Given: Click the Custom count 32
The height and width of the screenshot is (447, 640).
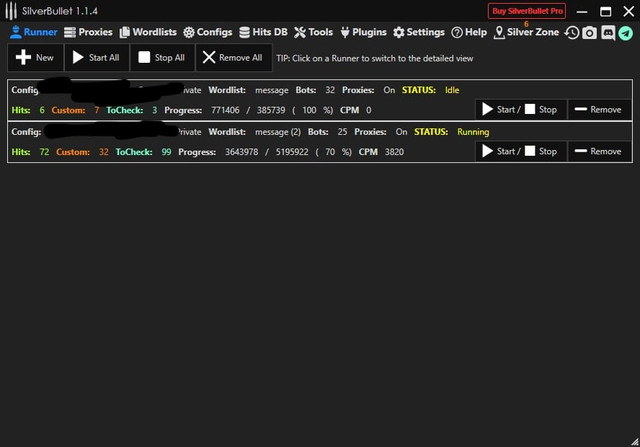Looking at the screenshot, I should pos(104,152).
